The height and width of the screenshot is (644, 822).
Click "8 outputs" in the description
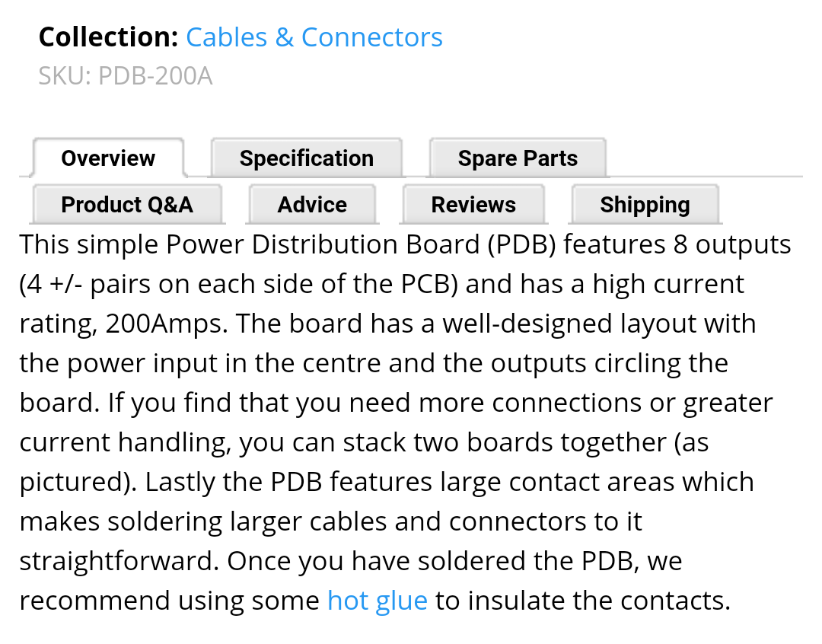pyautogui.click(x=732, y=244)
